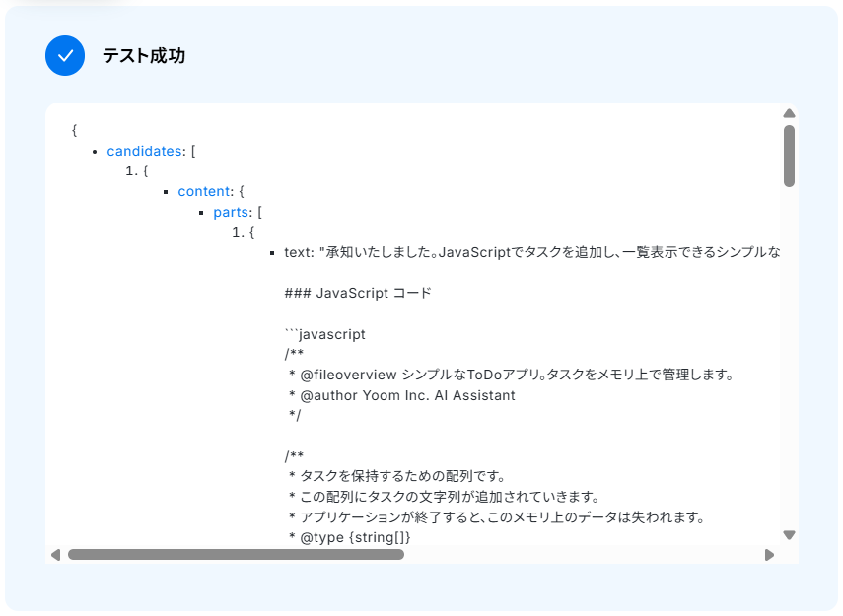Click the text line starting 承知いたしました

(532, 252)
